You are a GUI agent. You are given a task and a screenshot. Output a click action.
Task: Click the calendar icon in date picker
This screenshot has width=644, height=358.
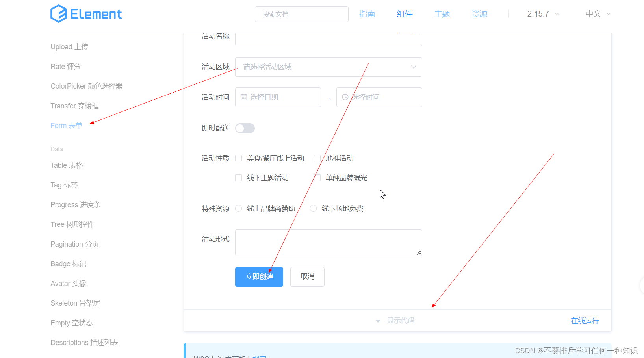pos(244,97)
